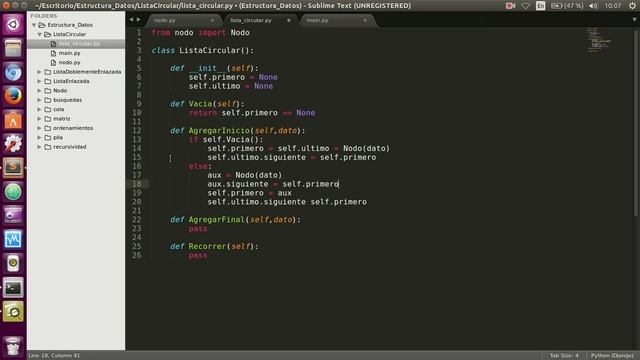
Task: Open the Ubuntu Dash search launcher
Action: coord(13,24)
